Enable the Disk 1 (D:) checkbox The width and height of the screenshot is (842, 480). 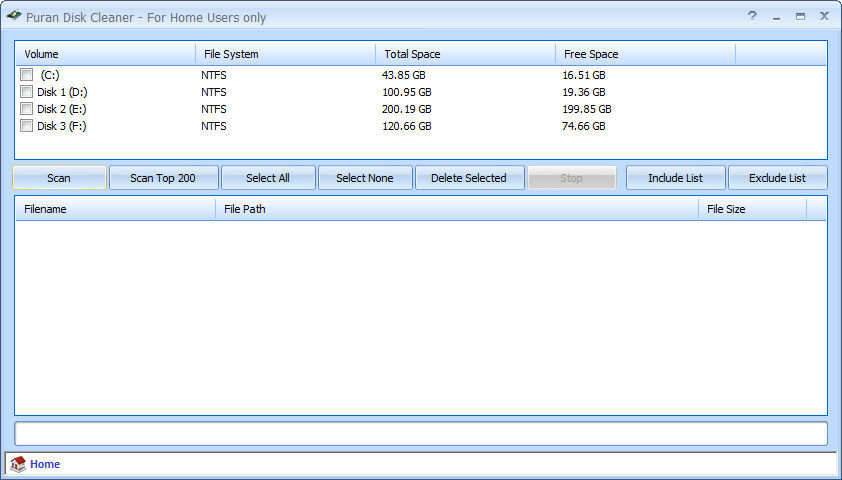pos(27,92)
